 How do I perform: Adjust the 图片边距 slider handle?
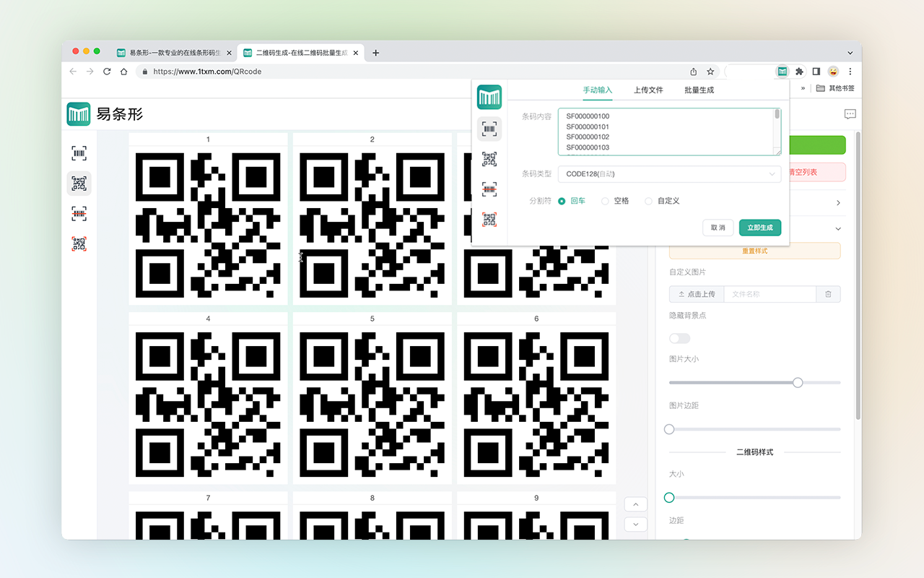(x=669, y=429)
